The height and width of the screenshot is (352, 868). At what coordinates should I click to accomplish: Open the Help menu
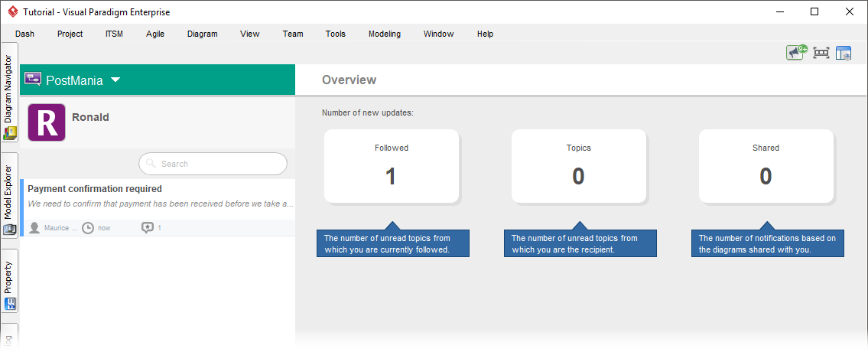(x=485, y=34)
